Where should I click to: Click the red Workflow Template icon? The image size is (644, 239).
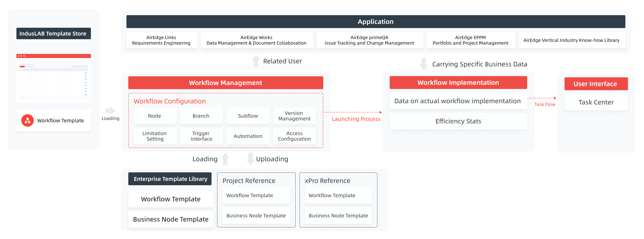click(x=28, y=120)
